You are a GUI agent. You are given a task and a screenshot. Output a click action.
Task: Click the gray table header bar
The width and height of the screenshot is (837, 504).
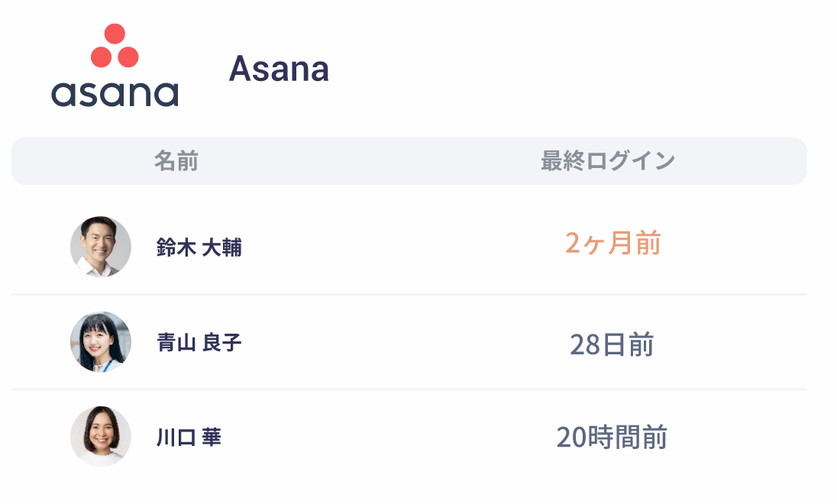point(409,161)
